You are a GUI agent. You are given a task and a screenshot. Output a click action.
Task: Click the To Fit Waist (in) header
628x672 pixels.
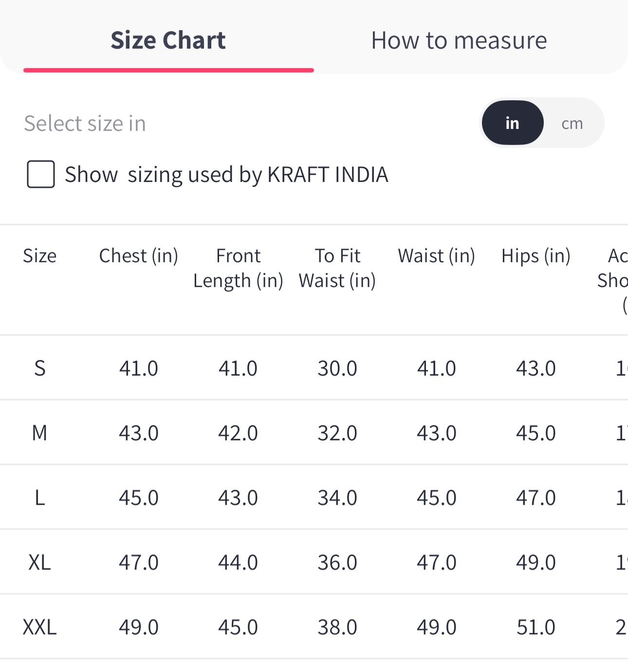tap(337, 268)
